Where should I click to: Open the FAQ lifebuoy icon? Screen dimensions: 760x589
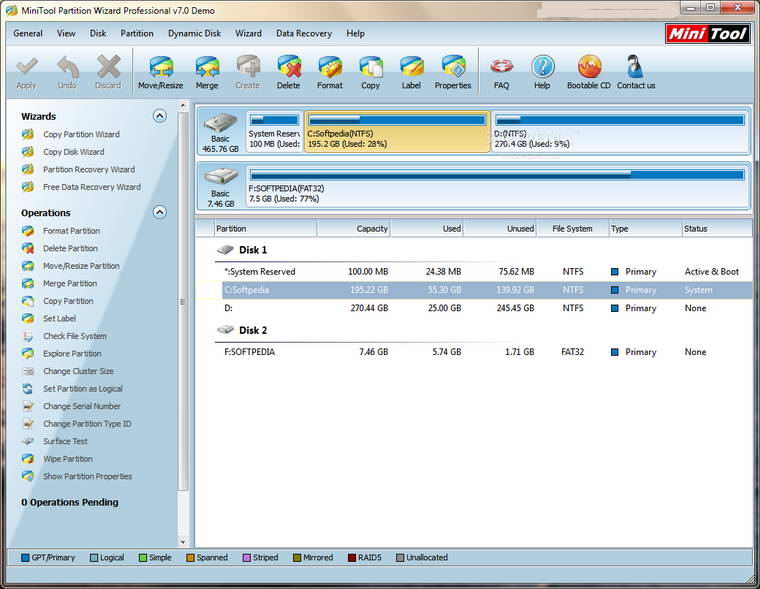coord(501,73)
